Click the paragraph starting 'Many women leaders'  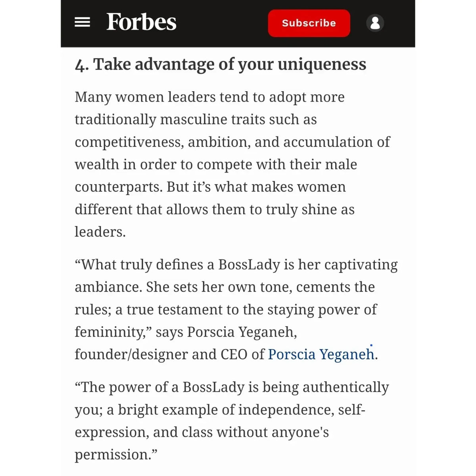(x=232, y=164)
